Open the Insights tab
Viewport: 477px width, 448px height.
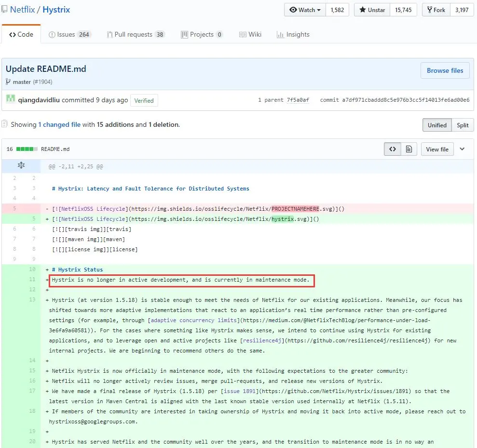[x=293, y=34]
